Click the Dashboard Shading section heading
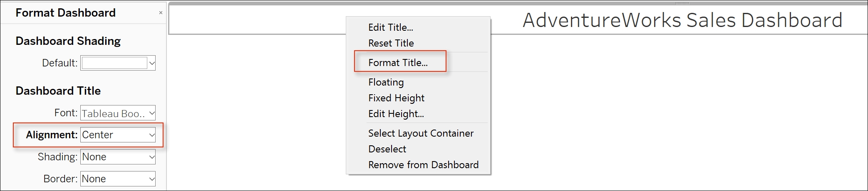The height and width of the screenshot is (191, 868). pos(68,41)
